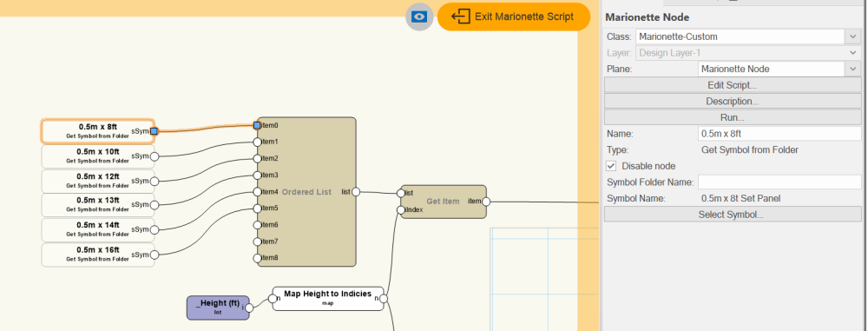Click the Symbol Folder Name field
The image size is (868, 331).
[x=779, y=182]
